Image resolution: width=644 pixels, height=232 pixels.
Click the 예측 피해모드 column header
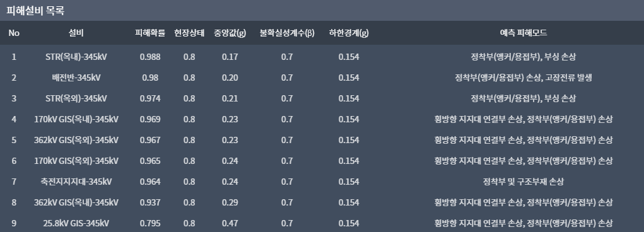tap(524, 33)
